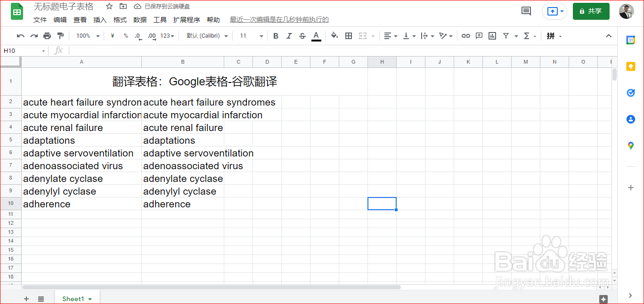Open Google Maps side panel
Viewport: 644px width, 304px height.
[631, 146]
